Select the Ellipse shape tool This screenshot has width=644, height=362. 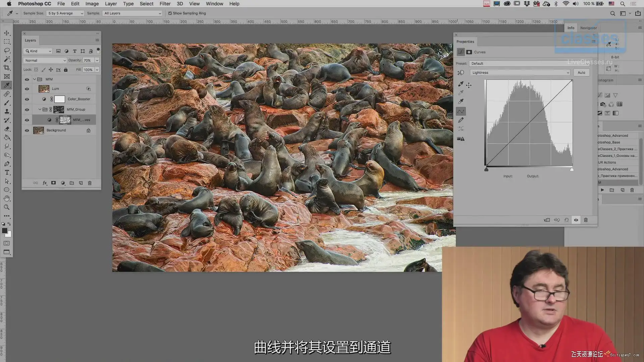(x=7, y=190)
